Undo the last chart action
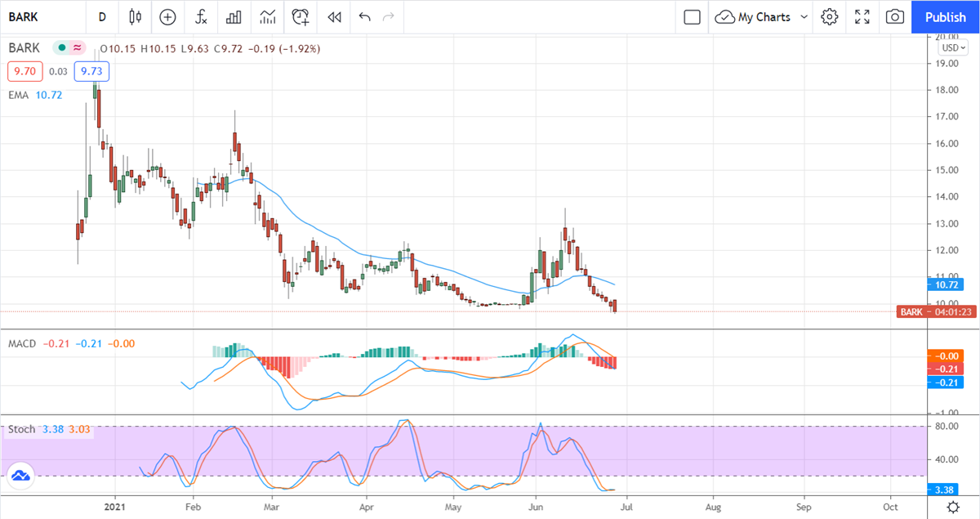 point(364,16)
